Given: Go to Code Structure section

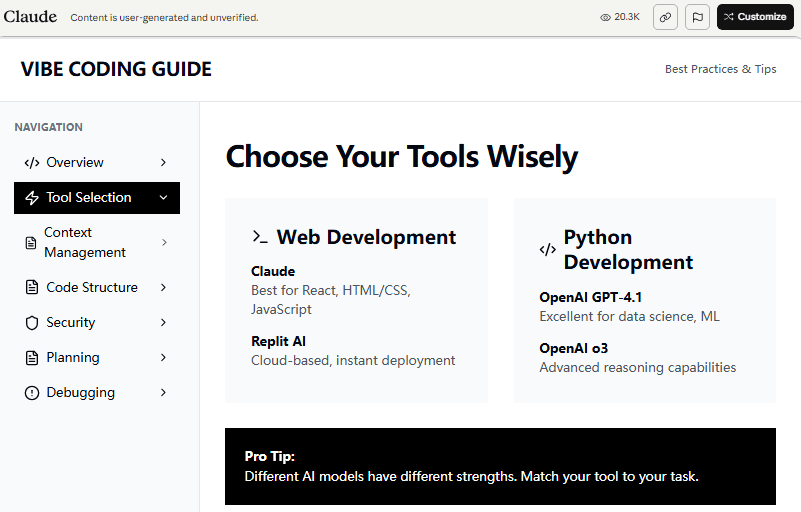Looking at the screenshot, I should coord(97,287).
